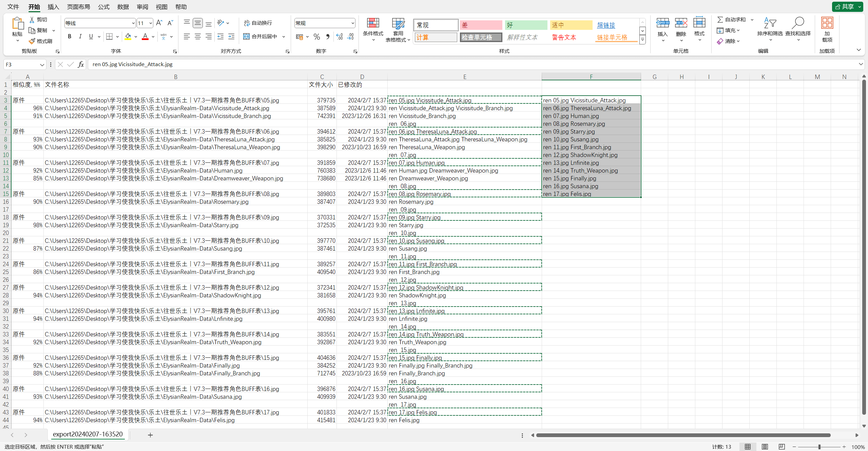Apply the 差 red cell style
The image size is (868, 451).
pyautogui.click(x=481, y=25)
